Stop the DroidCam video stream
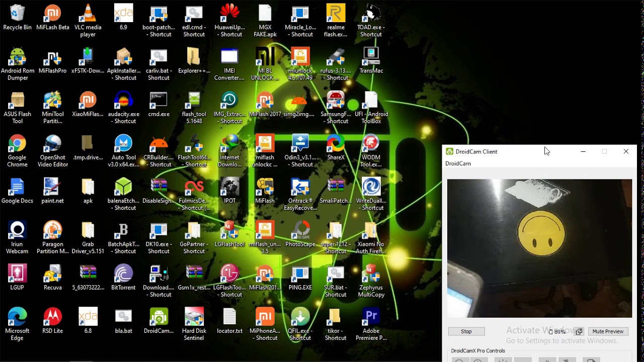 click(466, 331)
